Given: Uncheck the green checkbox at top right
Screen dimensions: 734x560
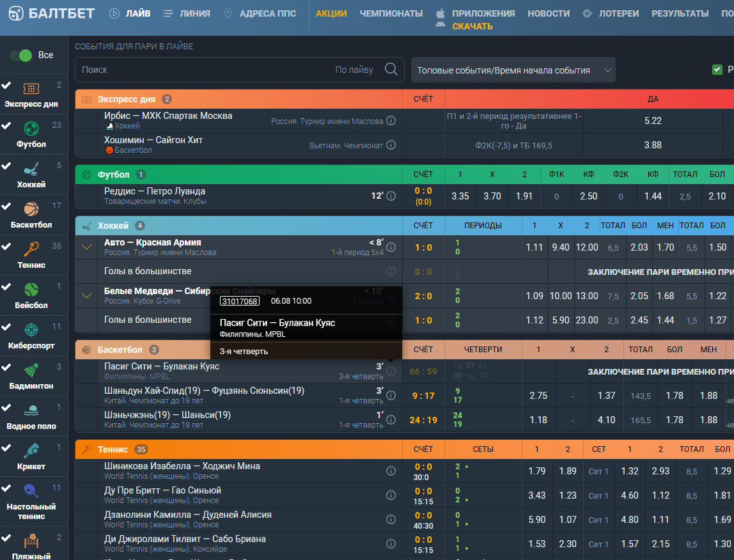Looking at the screenshot, I should [x=717, y=70].
